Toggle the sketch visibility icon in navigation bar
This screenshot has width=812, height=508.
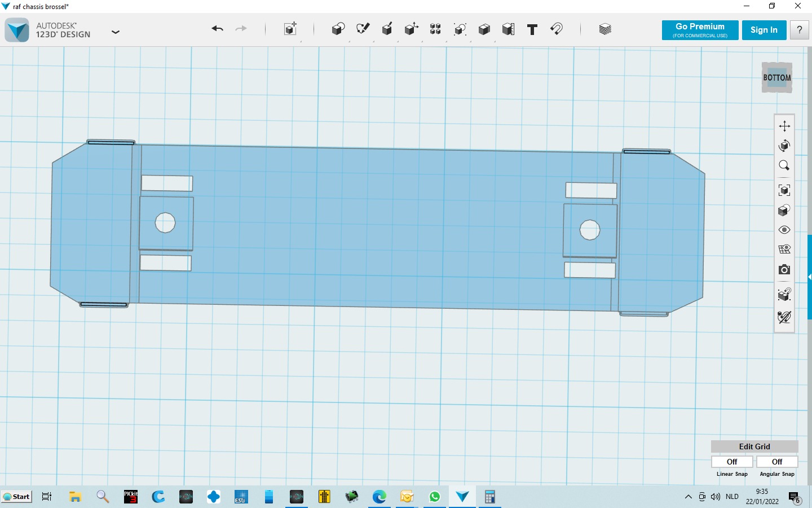[784, 317]
